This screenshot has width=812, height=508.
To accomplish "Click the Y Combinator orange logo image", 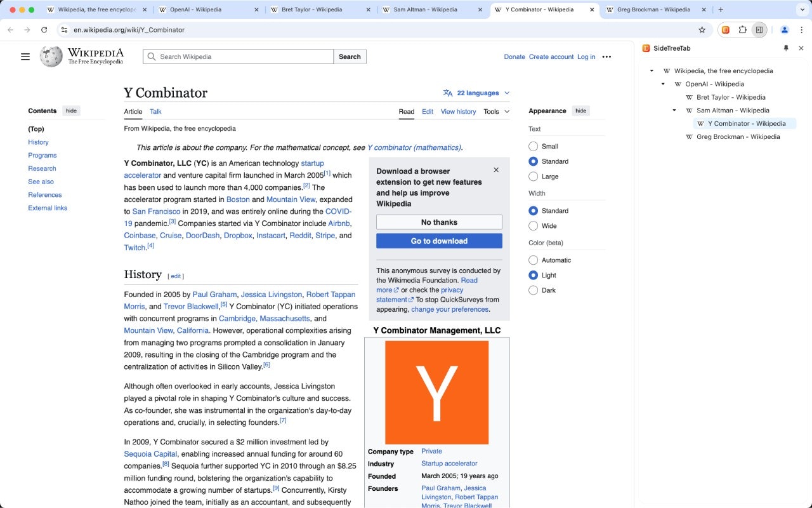I will tap(437, 392).
